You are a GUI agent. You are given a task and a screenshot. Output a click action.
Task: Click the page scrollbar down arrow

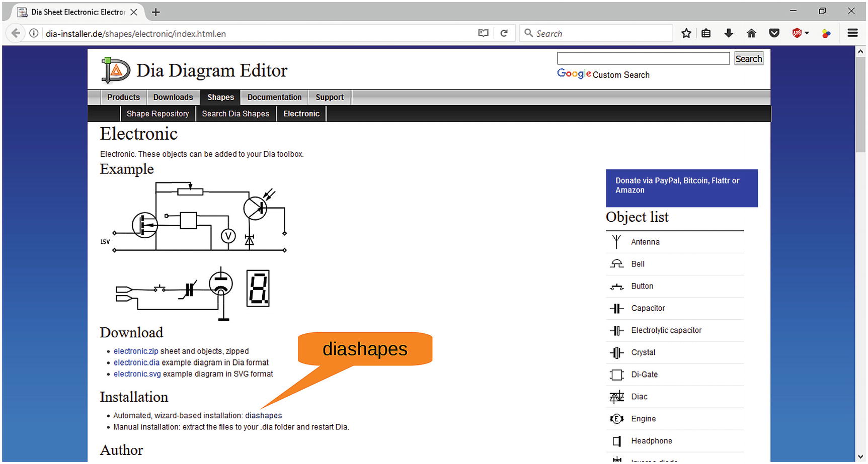(860, 456)
